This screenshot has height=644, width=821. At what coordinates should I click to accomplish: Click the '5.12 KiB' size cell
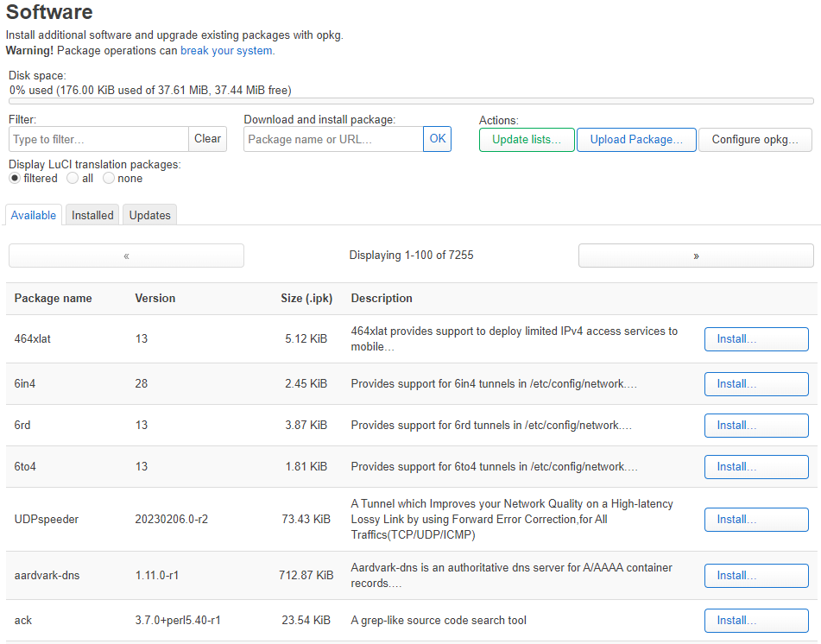(306, 338)
